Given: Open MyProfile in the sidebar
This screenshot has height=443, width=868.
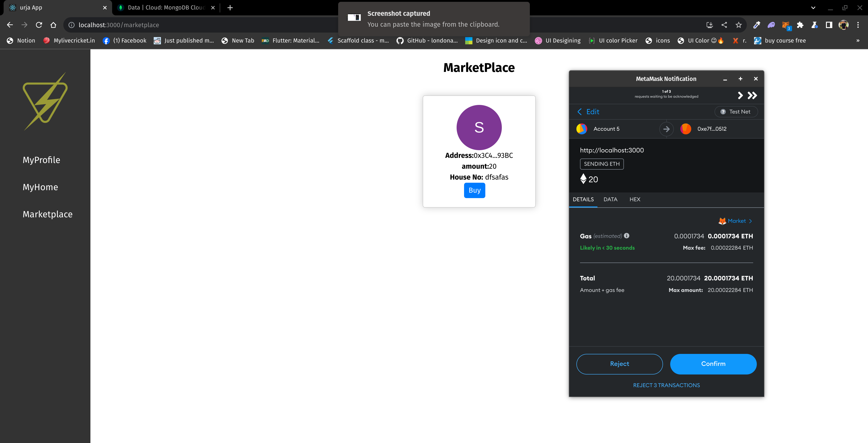Looking at the screenshot, I should click(41, 160).
